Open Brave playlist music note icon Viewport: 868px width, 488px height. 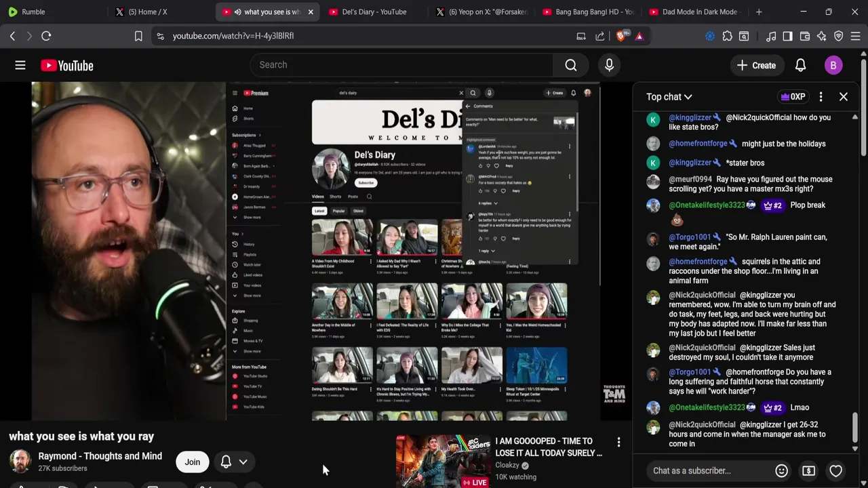[771, 36]
